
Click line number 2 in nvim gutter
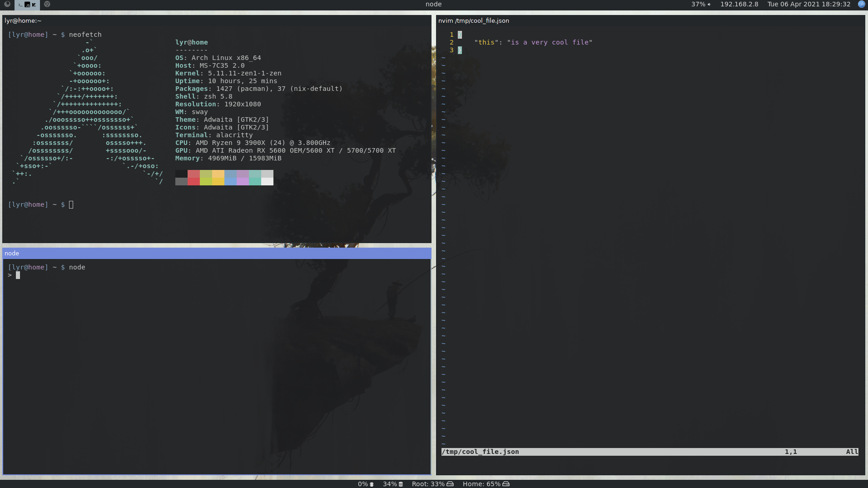451,42
